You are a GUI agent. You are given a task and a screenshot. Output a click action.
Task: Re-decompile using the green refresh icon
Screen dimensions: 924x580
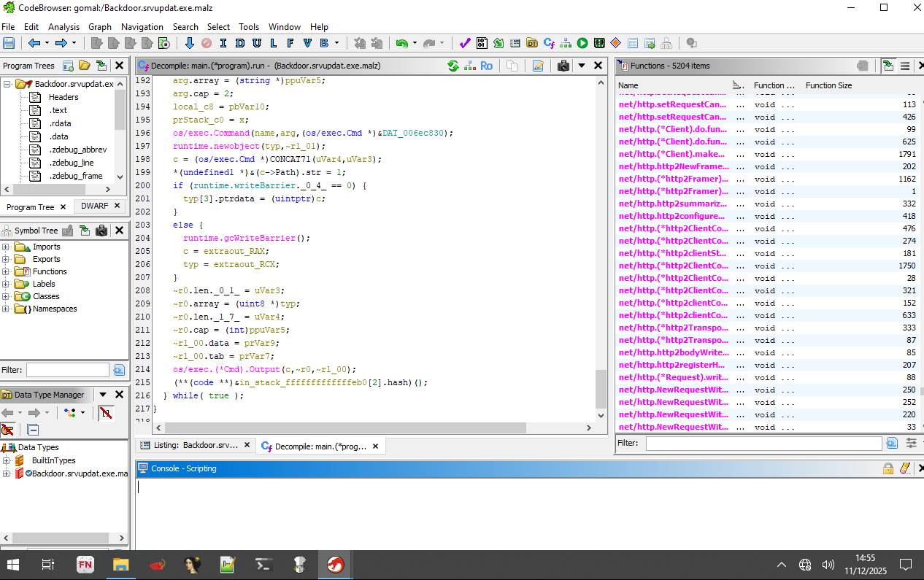[453, 66]
